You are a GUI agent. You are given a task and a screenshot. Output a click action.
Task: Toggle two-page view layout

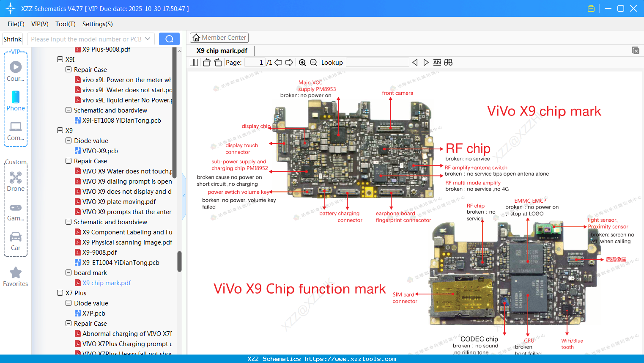pos(194,62)
